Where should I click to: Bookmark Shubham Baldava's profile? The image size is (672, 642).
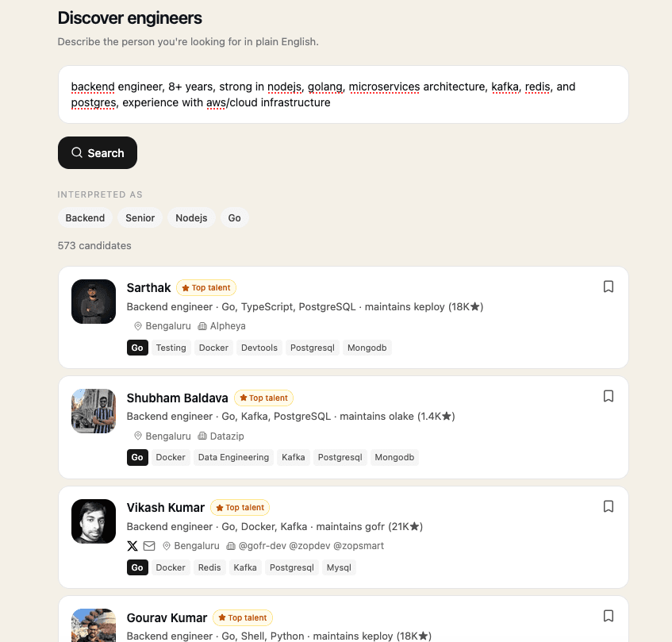609,397
